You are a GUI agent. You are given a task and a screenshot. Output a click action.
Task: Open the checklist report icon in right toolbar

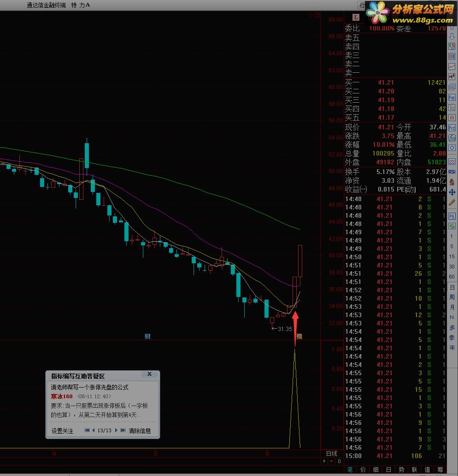[452, 46]
